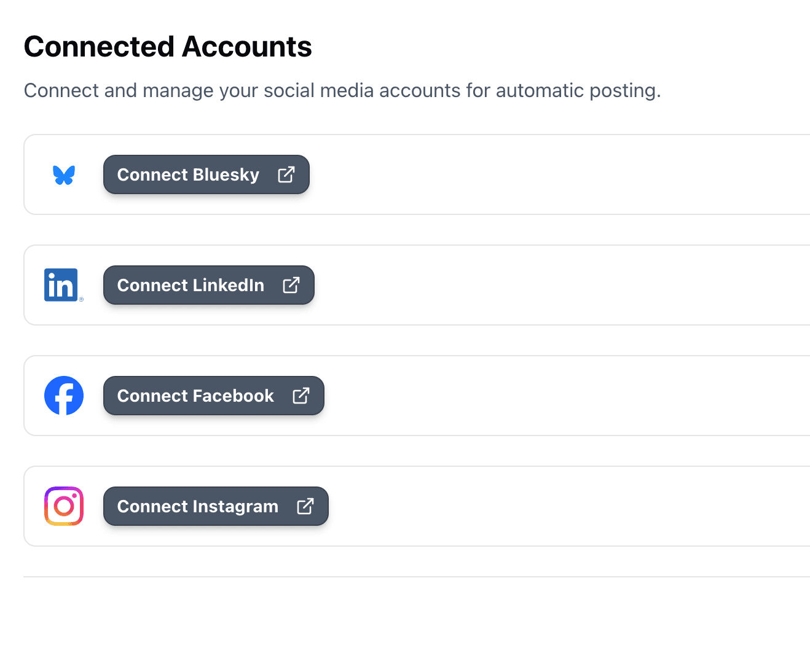Image resolution: width=810 pixels, height=672 pixels.
Task: Click the Facebook logo icon
Action: point(64,396)
